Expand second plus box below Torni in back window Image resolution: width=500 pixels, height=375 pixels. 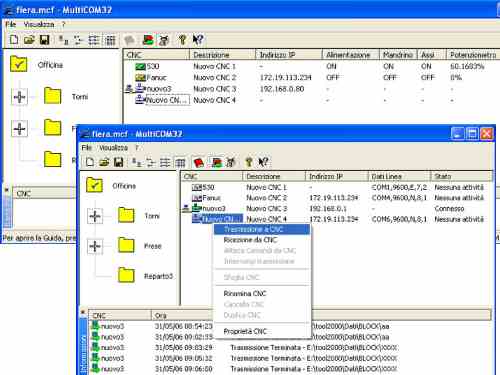click(19, 129)
